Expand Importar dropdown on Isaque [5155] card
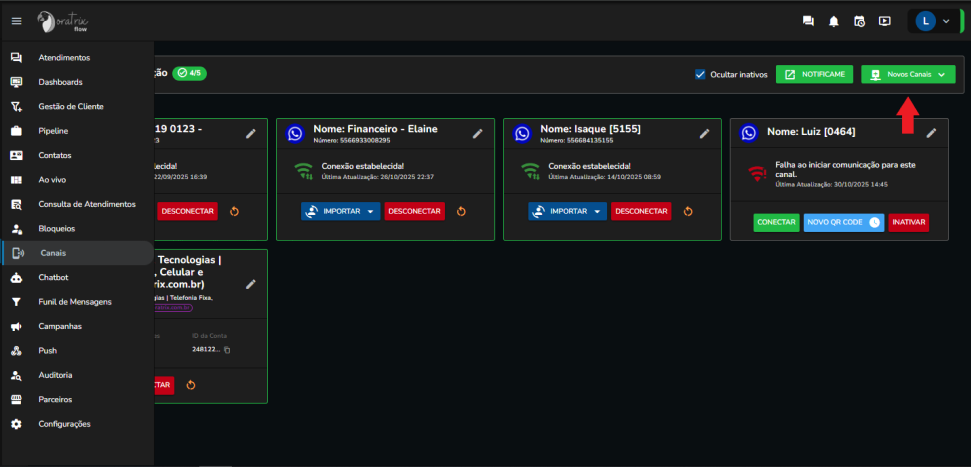The height and width of the screenshot is (467, 971). click(x=597, y=212)
